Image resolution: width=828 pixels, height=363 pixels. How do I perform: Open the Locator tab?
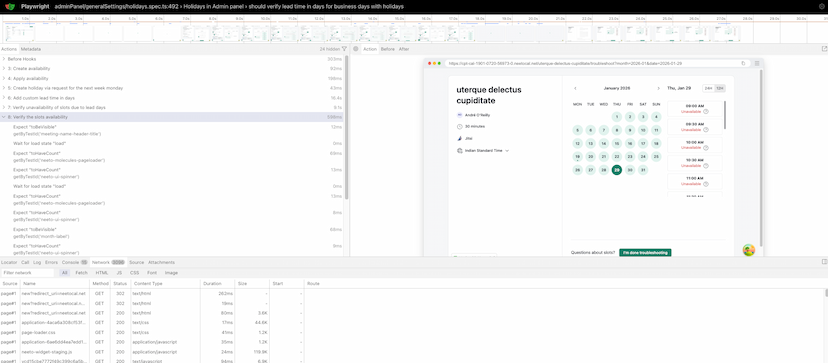[9, 262]
